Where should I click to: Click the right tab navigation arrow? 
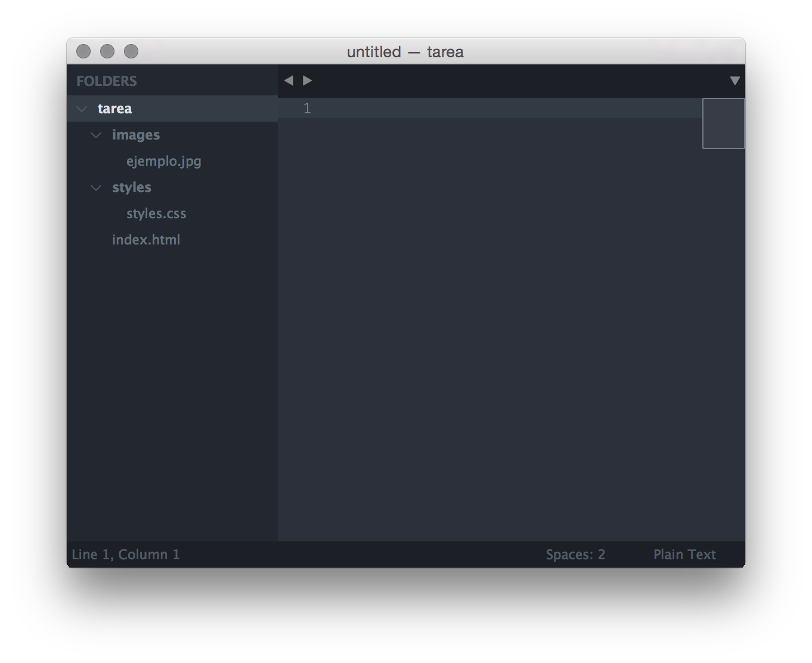tap(308, 80)
